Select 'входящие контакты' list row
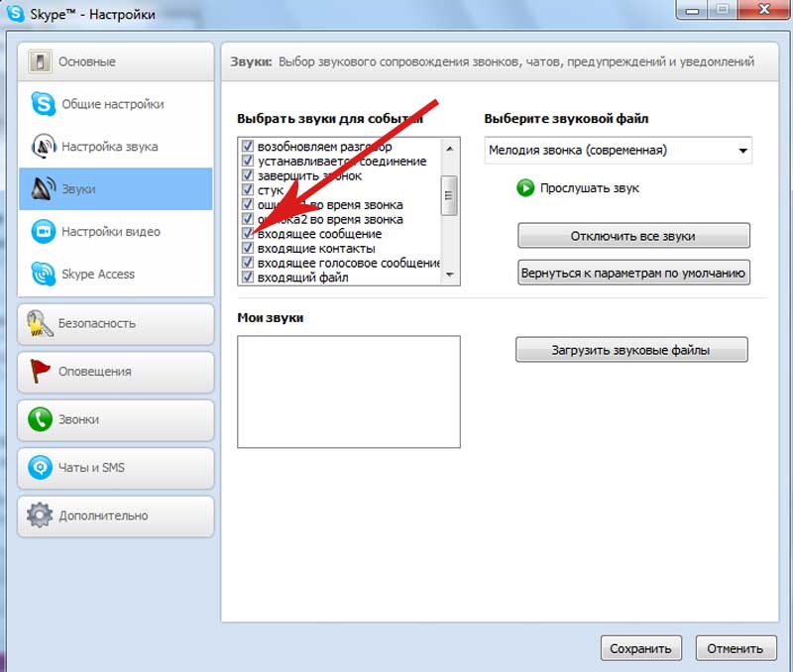Screen dimensions: 793x672 point(340,248)
